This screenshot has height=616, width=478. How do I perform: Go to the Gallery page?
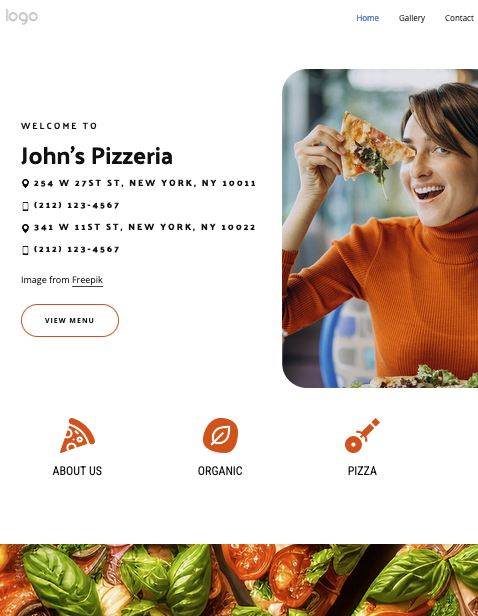point(412,18)
